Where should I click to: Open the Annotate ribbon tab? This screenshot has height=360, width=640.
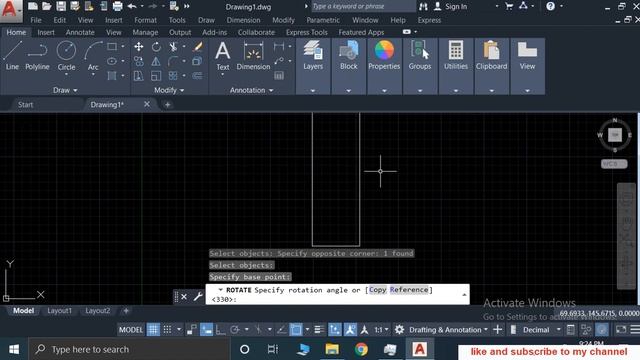tap(80, 32)
